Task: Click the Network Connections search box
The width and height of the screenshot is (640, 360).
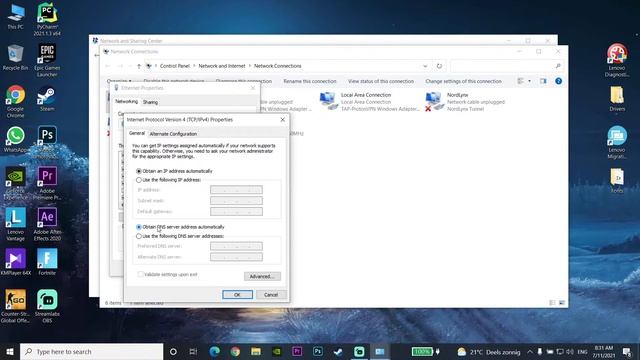Action: (506, 66)
